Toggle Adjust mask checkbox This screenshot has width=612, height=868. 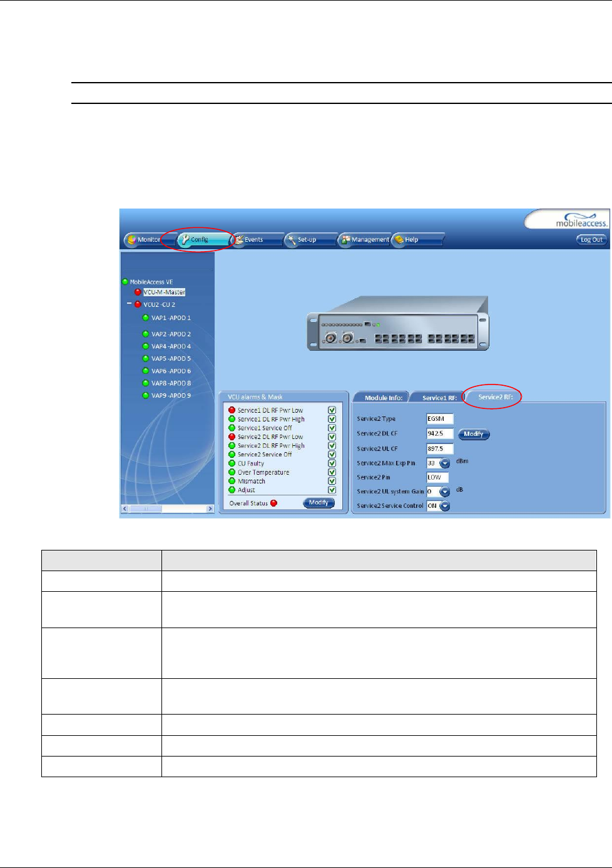click(332, 490)
